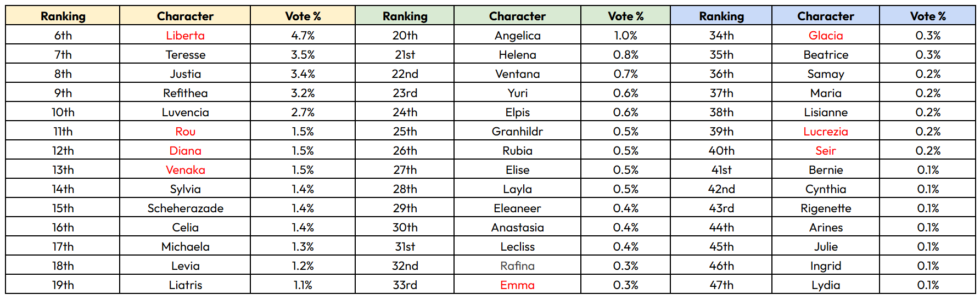
Task: Click the 20th ranking cell
Action: [405, 36]
